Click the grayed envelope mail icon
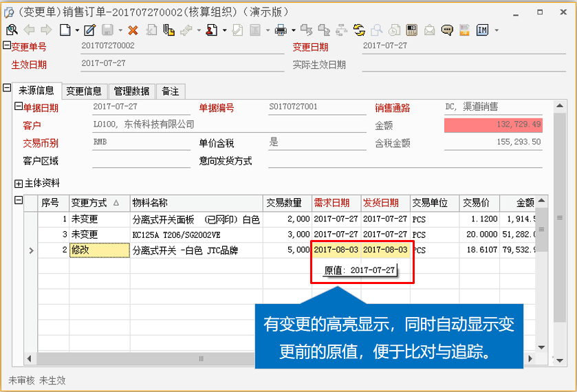Image resolution: width=577 pixels, height=392 pixels. click(x=429, y=30)
